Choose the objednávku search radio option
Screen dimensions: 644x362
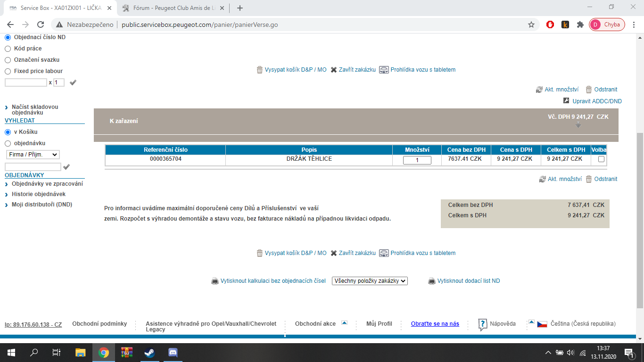click(8, 143)
